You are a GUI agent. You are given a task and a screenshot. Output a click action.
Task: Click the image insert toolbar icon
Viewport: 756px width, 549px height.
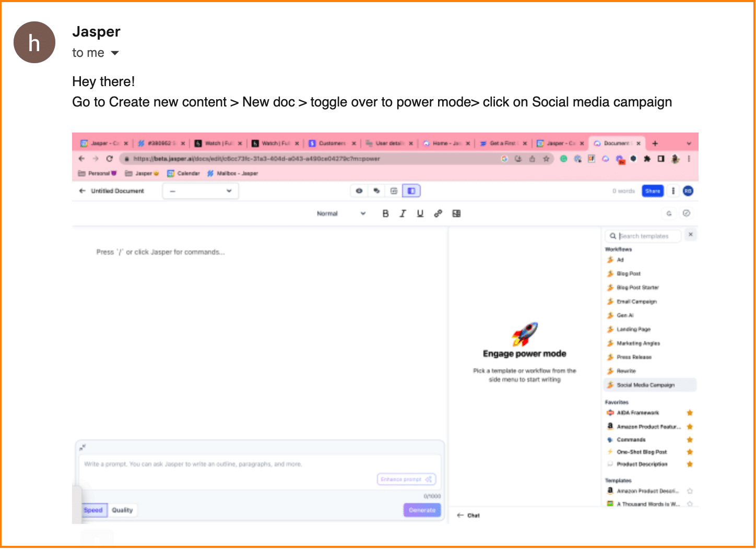coord(456,213)
